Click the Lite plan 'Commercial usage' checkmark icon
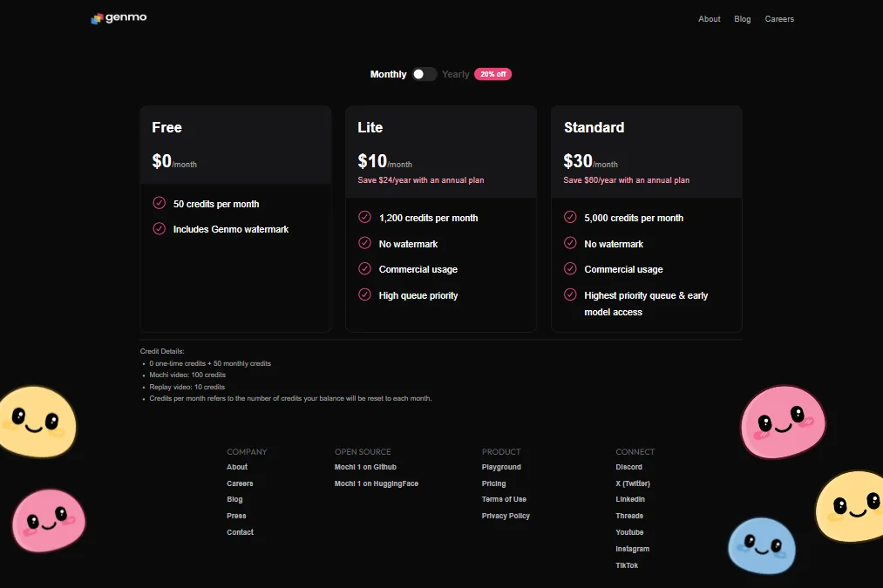 pos(365,268)
